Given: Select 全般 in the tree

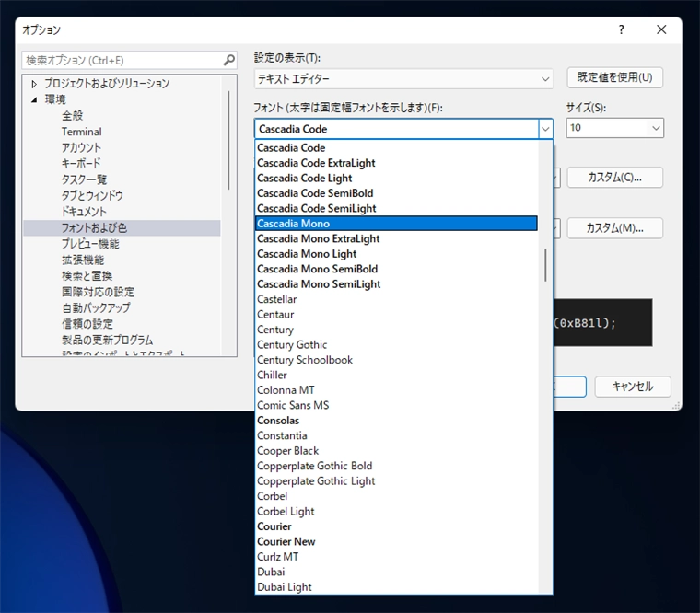Looking at the screenshot, I should pyautogui.click(x=73, y=116).
